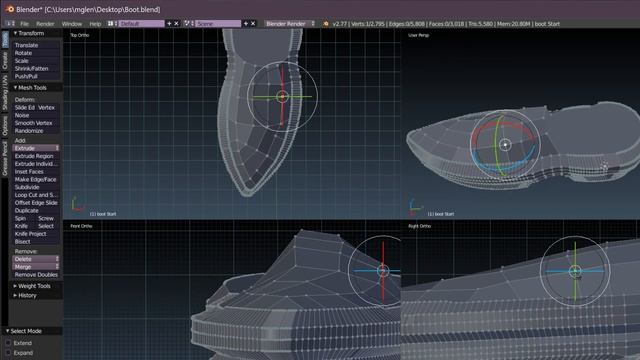The width and height of the screenshot is (640, 360).
Task: Click the Top Ortho view manipulator center
Action: [x=282, y=97]
